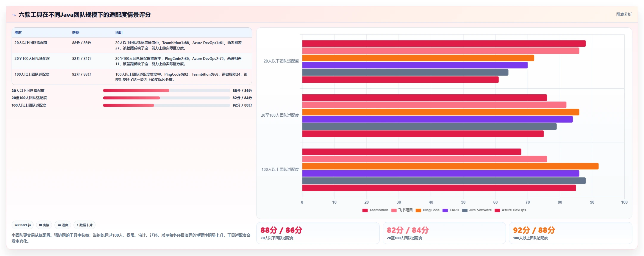Click the gray Jira Software bar in 20人以下 group
This screenshot has width=644, height=256.
405,72
